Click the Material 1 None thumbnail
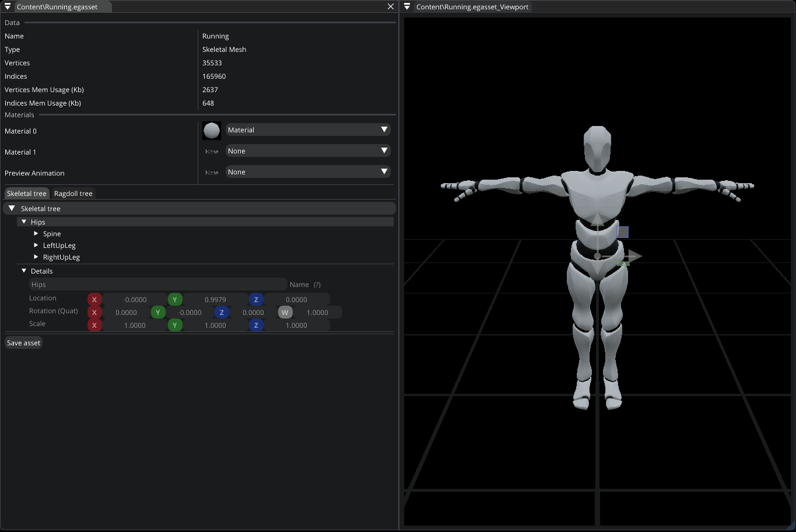The height and width of the screenshot is (532, 796). 212,152
